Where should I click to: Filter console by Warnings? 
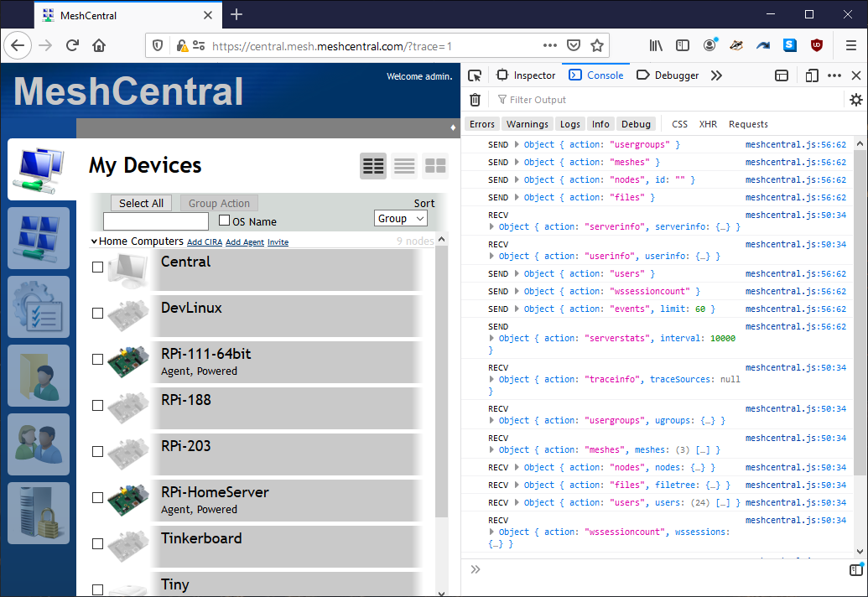[x=527, y=123]
